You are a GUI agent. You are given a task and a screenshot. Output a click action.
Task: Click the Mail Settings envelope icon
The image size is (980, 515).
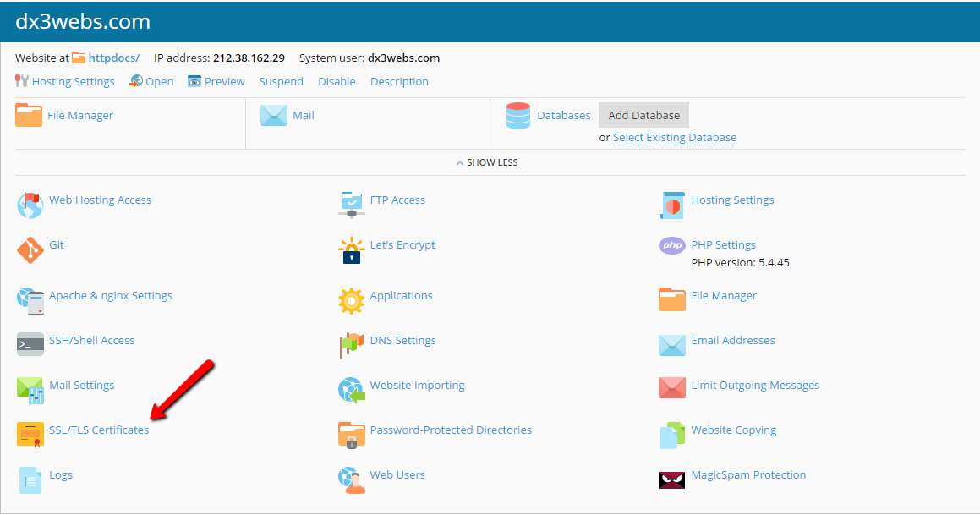[x=30, y=390]
